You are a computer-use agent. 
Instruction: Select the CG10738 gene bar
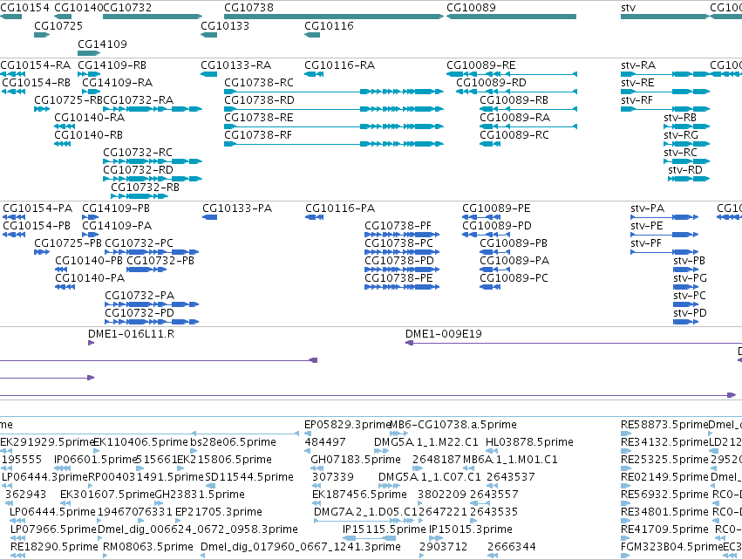click(x=334, y=17)
